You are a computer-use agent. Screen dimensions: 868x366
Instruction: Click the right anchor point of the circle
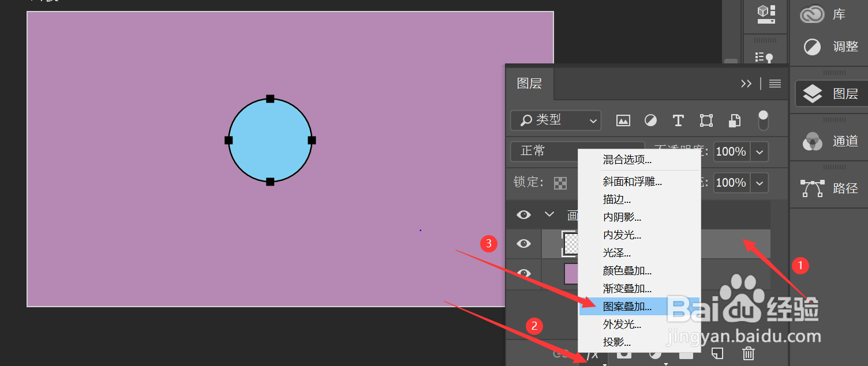point(312,140)
